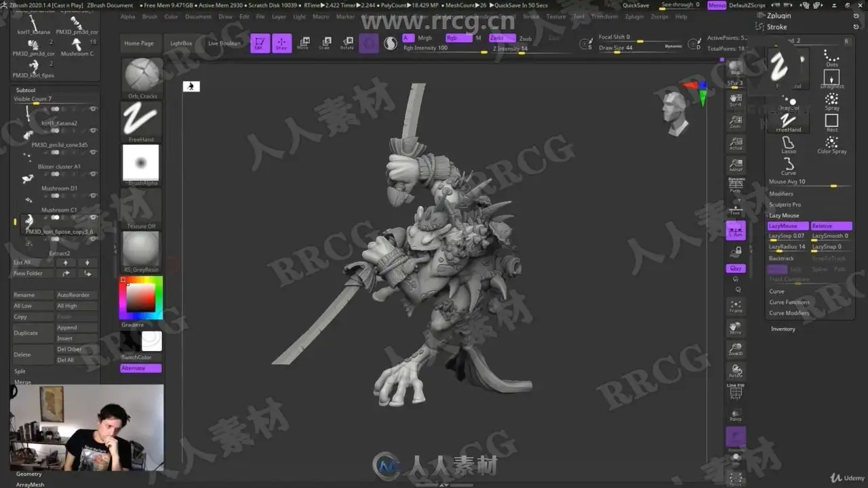Toggle the Rgb color mode
The height and width of the screenshot is (488, 868).
point(458,38)
